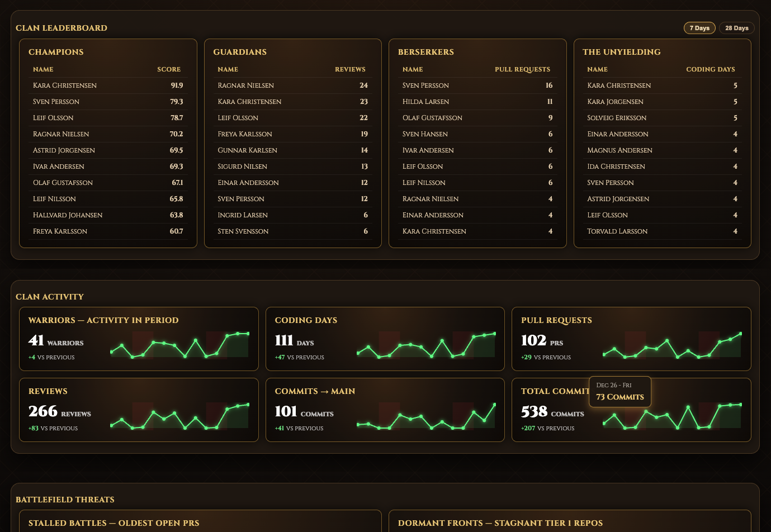The height and width of the screenshot is (532, 771).
Task: Select Kara Christensen atop the Champions leaderboard
Action: 65,85
